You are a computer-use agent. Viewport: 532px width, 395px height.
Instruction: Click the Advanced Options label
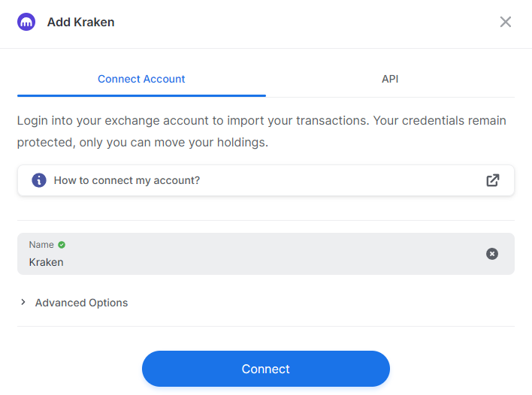[x=81, y=303]
